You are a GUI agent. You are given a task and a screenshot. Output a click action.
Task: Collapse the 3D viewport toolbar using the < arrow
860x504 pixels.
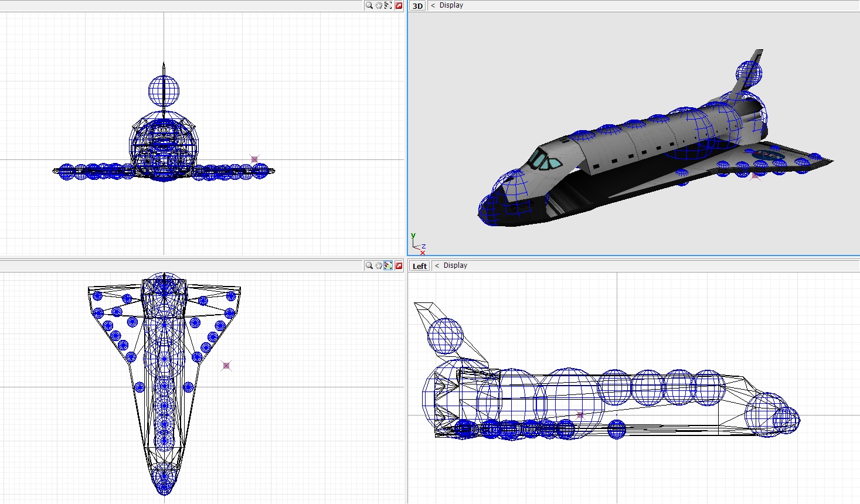tap(433, 5)
